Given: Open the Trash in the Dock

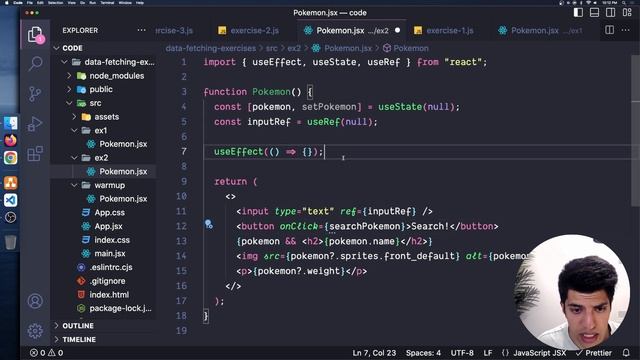Looking at the screenshot, I should tap(11, 242).
